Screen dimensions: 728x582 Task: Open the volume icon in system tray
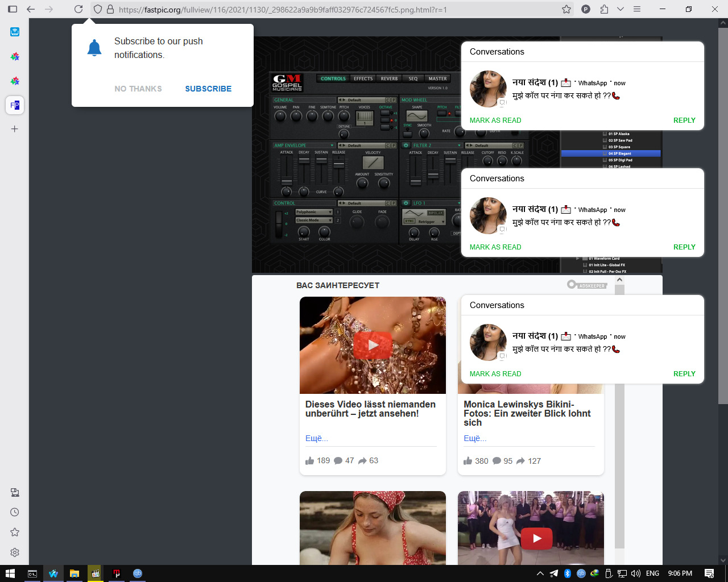(x=636, y=573)
